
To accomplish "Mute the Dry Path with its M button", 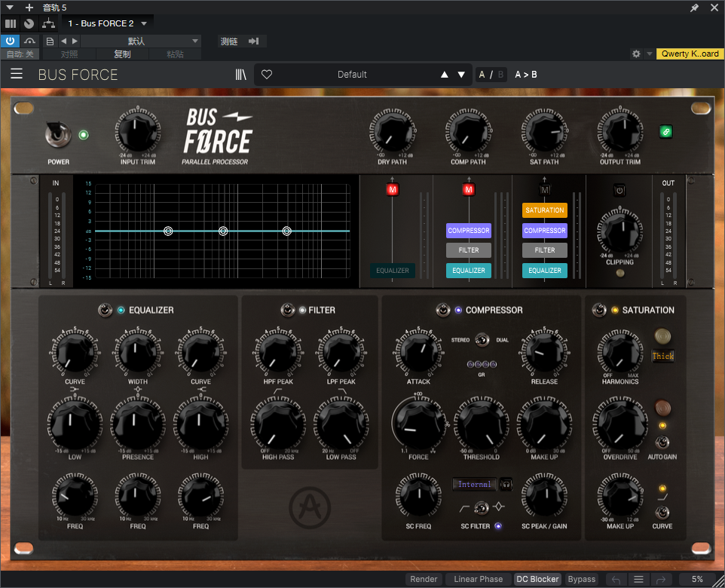I will 393,189.
